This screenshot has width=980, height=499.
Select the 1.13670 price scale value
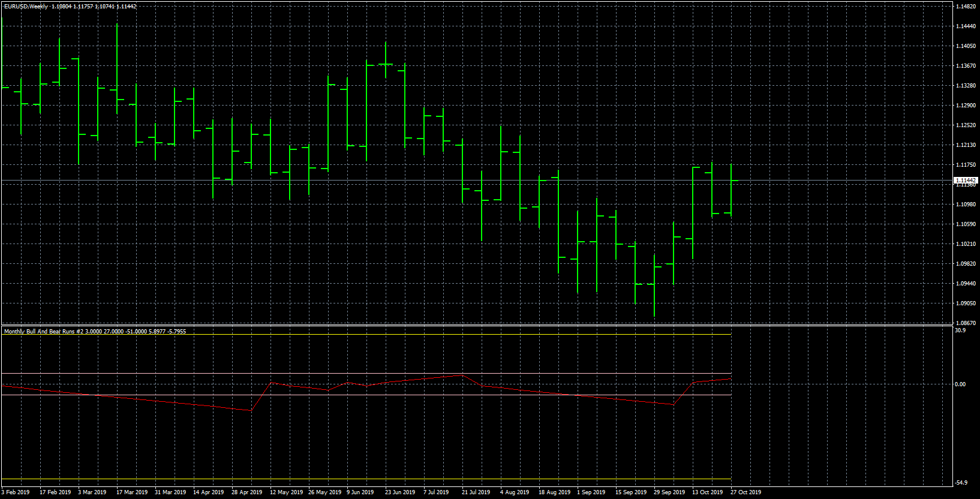click(966, 66)
